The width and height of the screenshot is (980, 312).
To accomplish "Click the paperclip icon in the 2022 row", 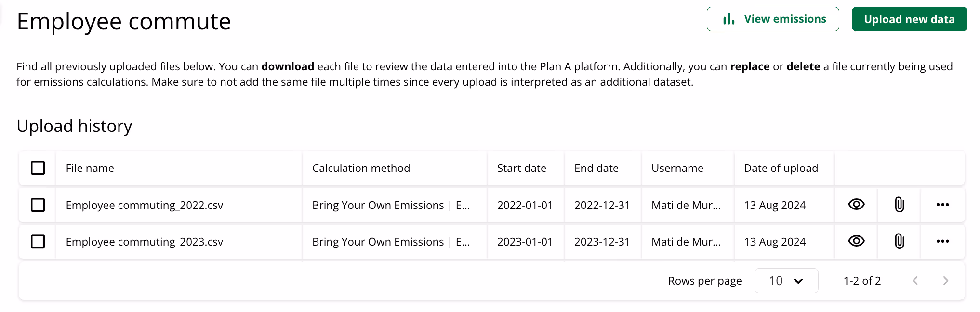I will [x=899, y=205].
